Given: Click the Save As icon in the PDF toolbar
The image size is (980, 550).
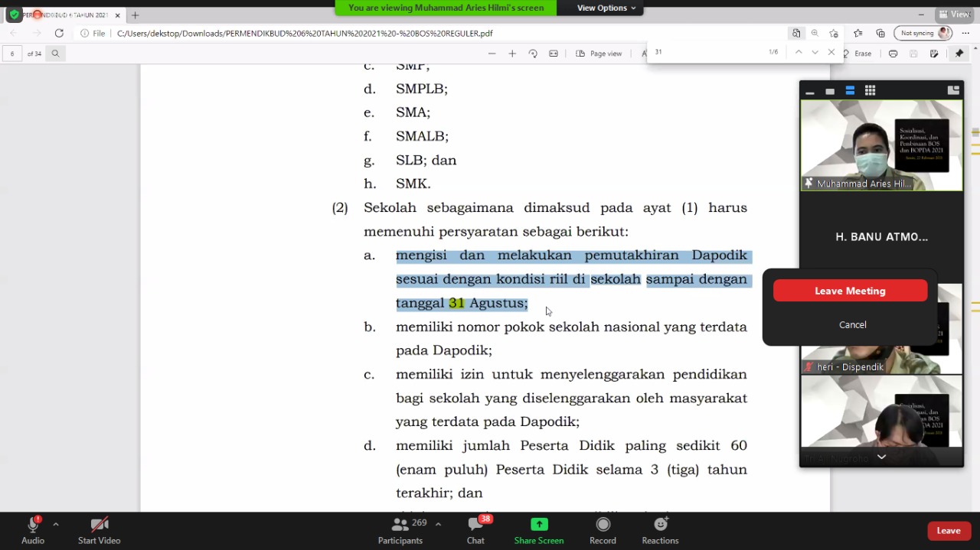Looking at the screenshot, I should [x=934, y=54].
